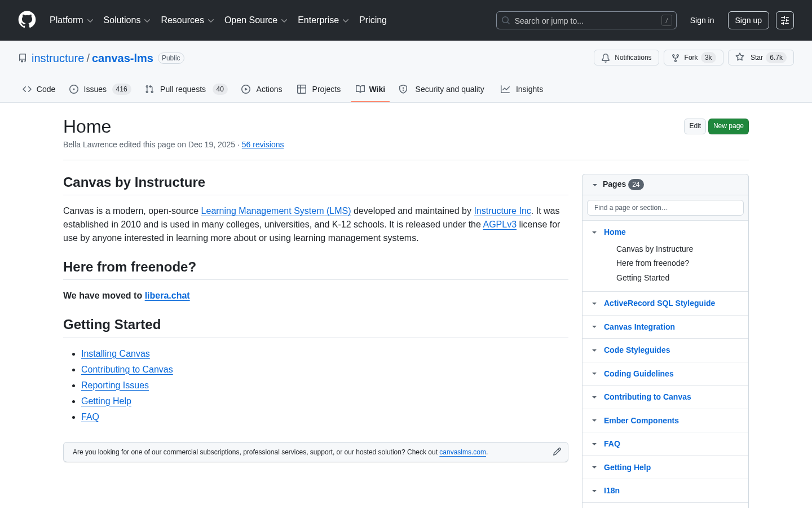812x508 pixels.
Task: Expand Canvas Integration sections
Action: [594, 327]
